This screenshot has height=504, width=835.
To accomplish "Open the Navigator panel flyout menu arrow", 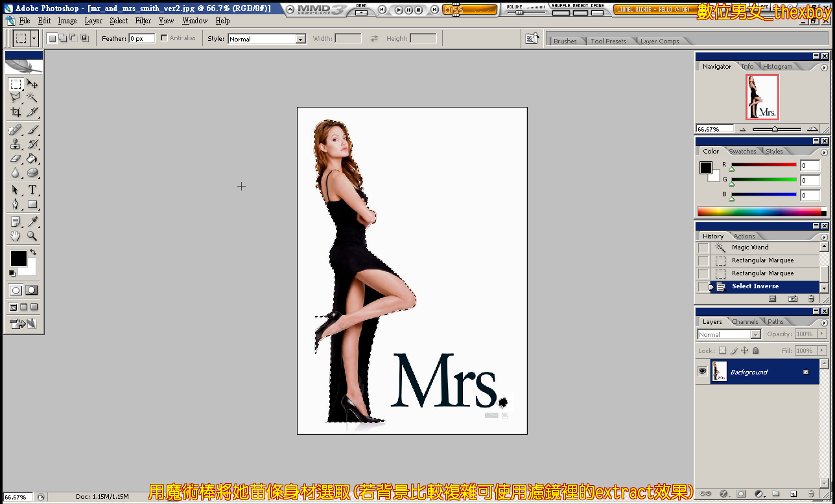I will pos(824,67).
